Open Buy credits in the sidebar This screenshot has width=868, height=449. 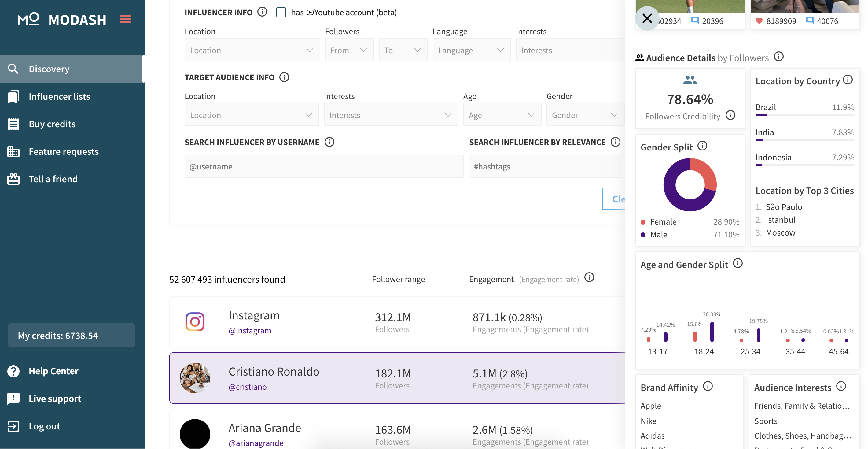point(52,124)
